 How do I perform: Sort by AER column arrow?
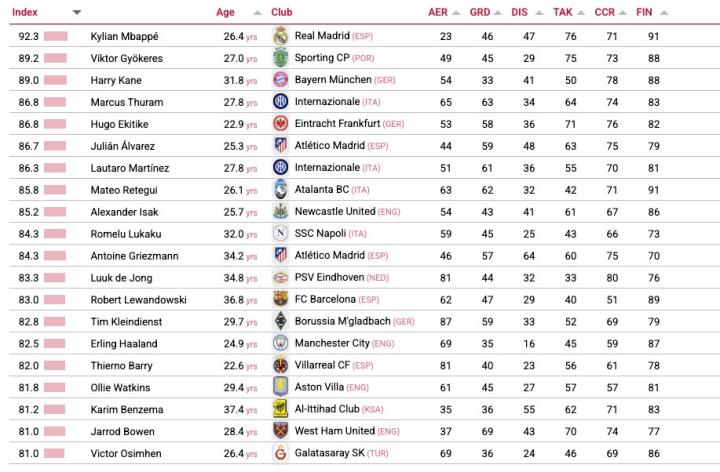click(456, 13)
